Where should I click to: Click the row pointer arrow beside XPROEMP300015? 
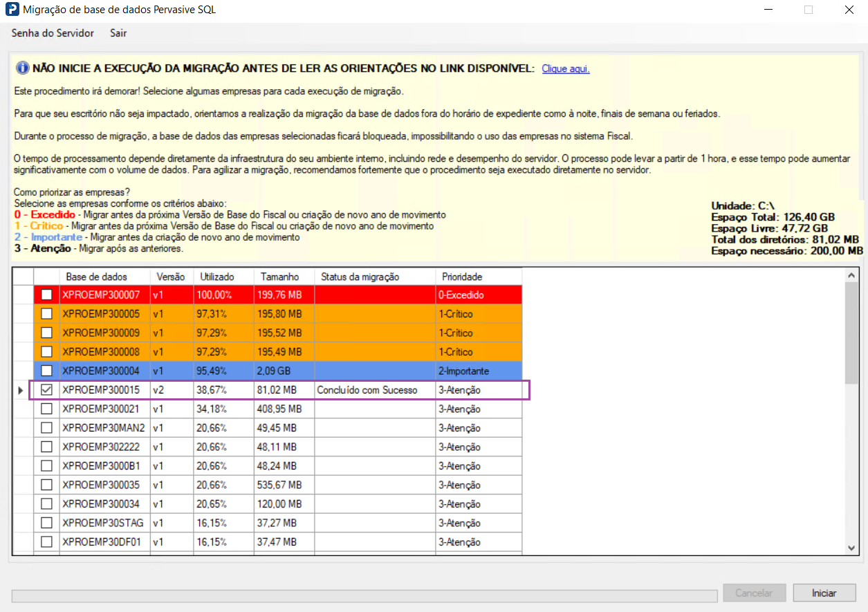click(19, 391)
